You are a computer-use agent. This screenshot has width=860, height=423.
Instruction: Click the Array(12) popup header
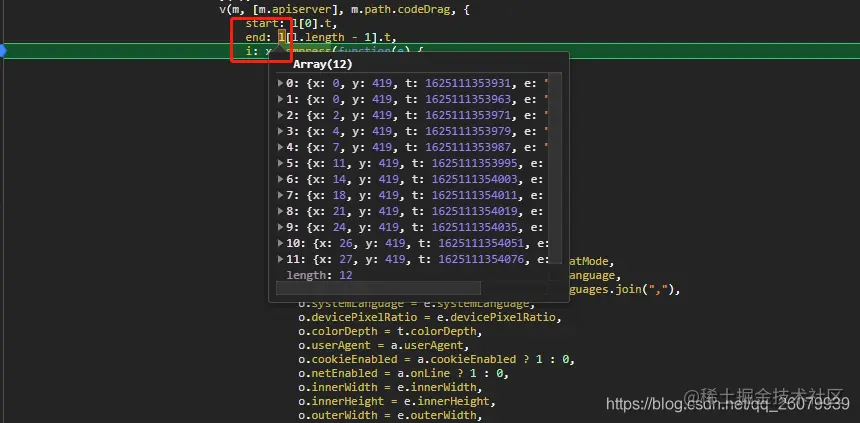322,64
